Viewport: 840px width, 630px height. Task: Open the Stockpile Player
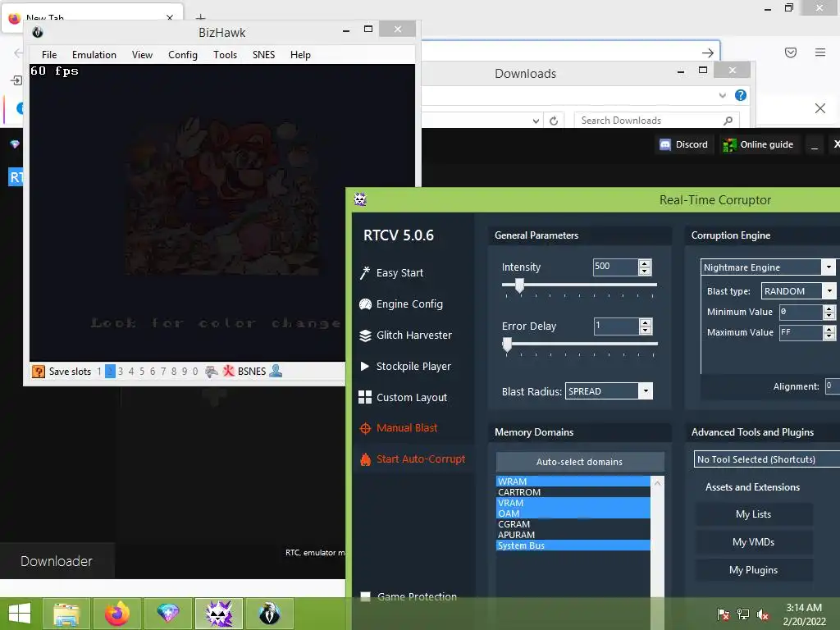pyautogui.click(x=405, y=367)
